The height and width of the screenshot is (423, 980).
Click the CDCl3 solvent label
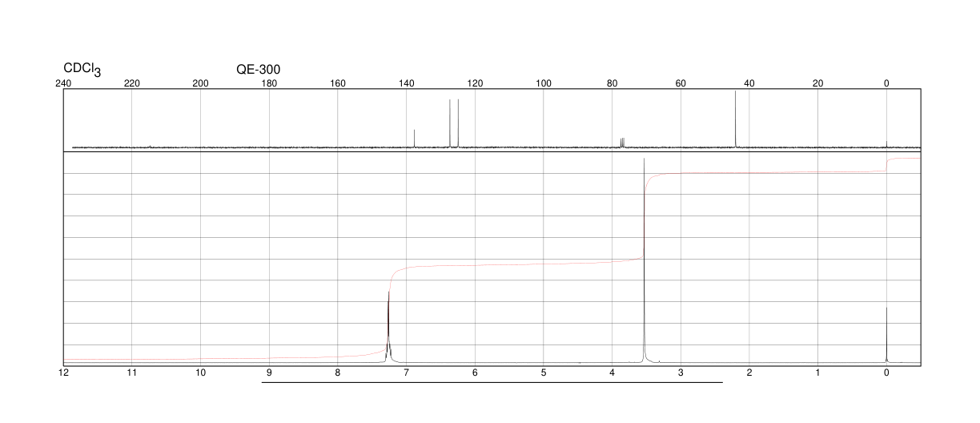pos(82,70)
